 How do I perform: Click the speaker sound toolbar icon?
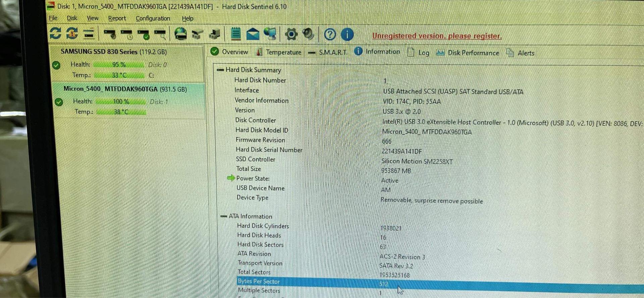coord(308,34)
